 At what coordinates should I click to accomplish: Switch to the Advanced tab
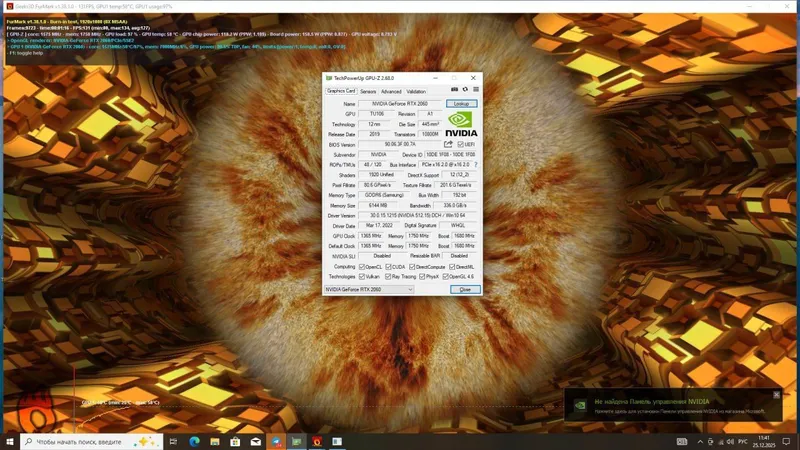pos(391,91)
